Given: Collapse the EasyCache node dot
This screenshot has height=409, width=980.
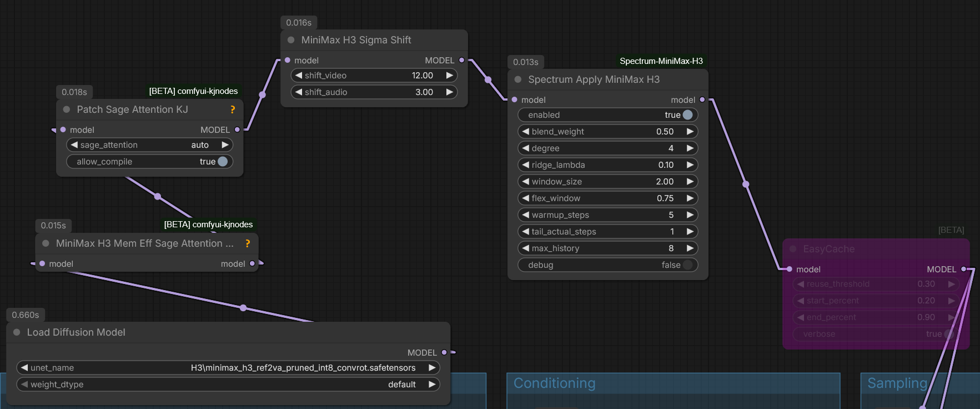Looking at the screenshot, I should [793, 249].
